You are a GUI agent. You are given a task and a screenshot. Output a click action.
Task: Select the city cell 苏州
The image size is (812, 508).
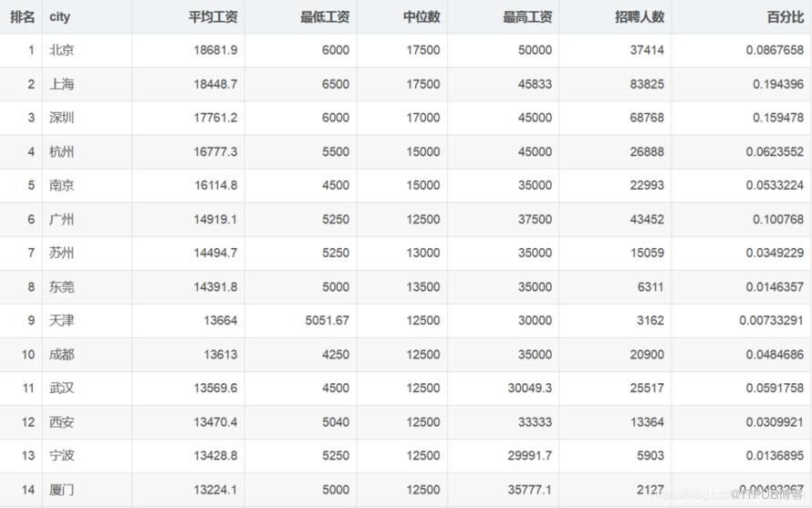(62, 253)
